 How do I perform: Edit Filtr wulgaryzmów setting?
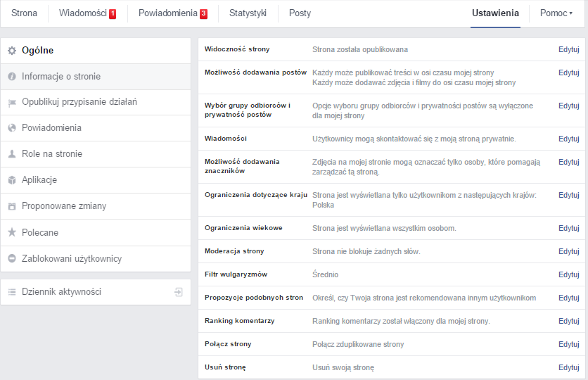pos(569,274)
